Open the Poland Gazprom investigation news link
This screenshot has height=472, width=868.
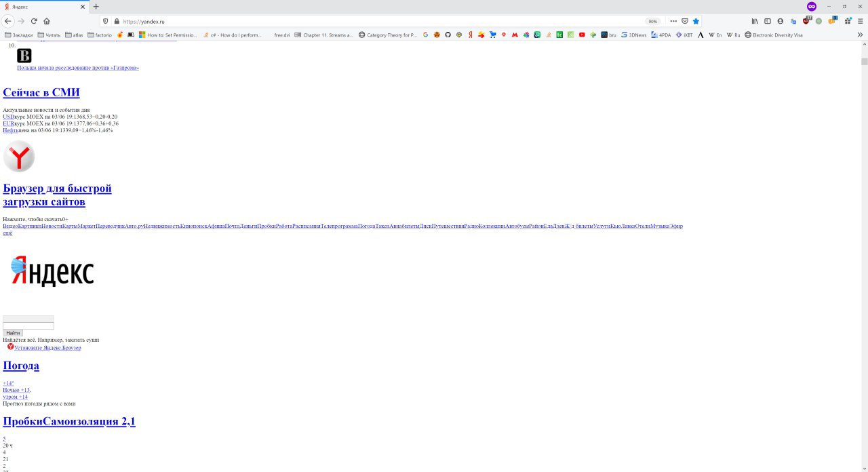78,68
